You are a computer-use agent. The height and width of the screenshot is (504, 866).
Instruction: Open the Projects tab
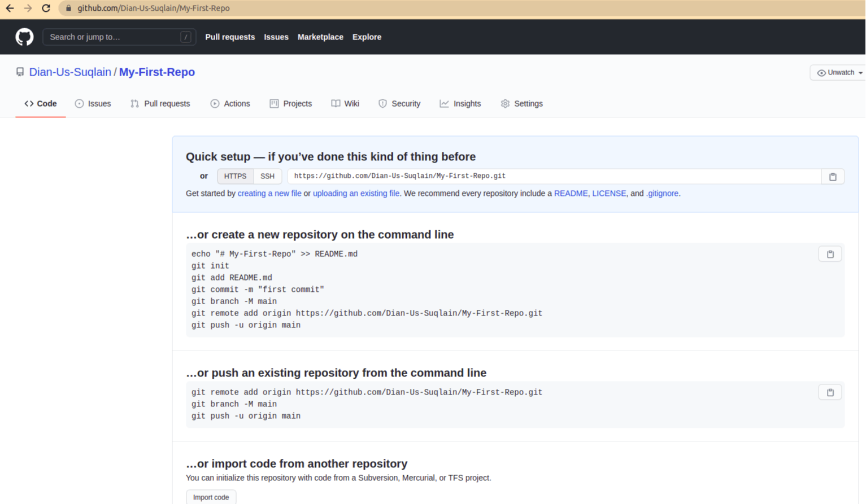click(291, 104)
